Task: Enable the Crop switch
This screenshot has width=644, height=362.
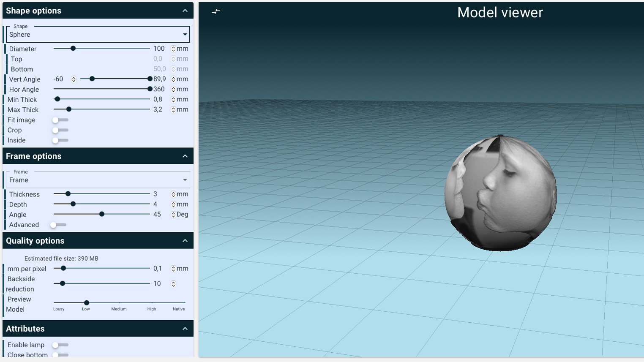Action: click(x=60, y=130)
